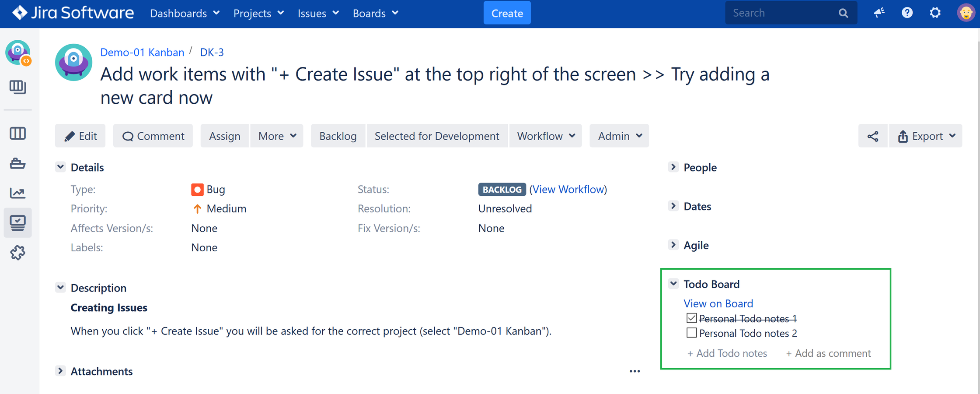This screenshot has height=394, width=980.
Task: Open the Dashboards menu
Action: 185,13
